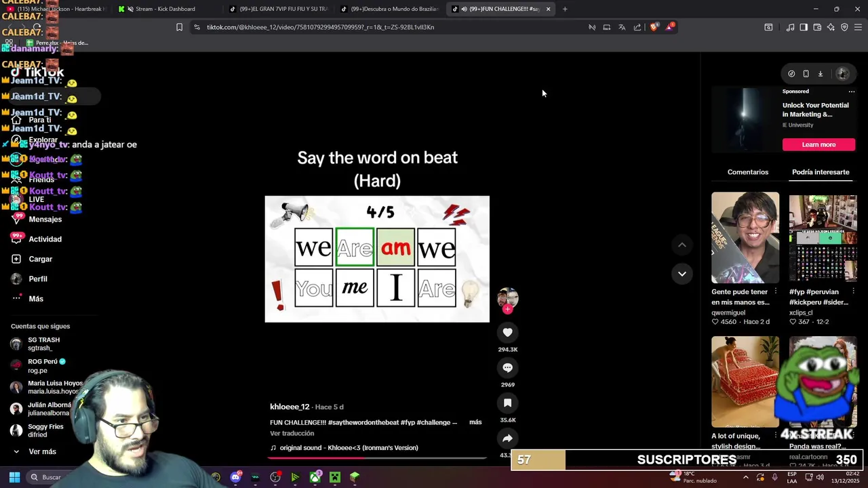Viewport: 868px width, 488px height.
Task: Follow khloeee_12 with the red plus badge
Action: coord(507,309)
